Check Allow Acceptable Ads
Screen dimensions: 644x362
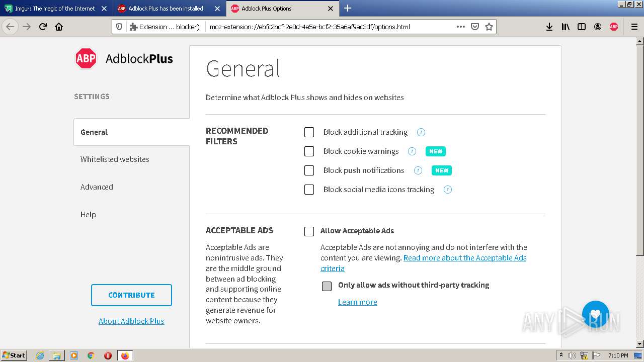(309, 231)
